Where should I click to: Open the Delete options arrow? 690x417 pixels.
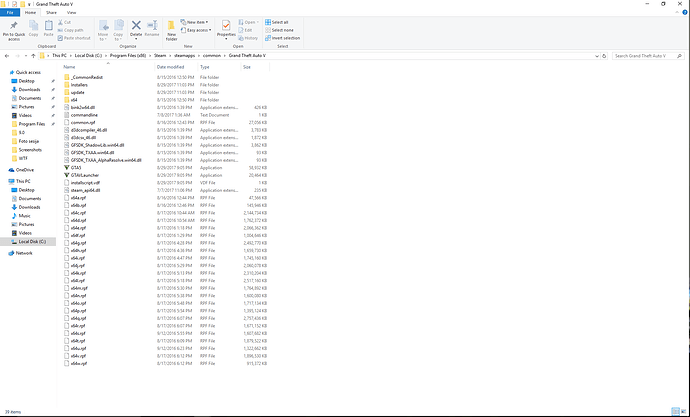pos(136,39)
